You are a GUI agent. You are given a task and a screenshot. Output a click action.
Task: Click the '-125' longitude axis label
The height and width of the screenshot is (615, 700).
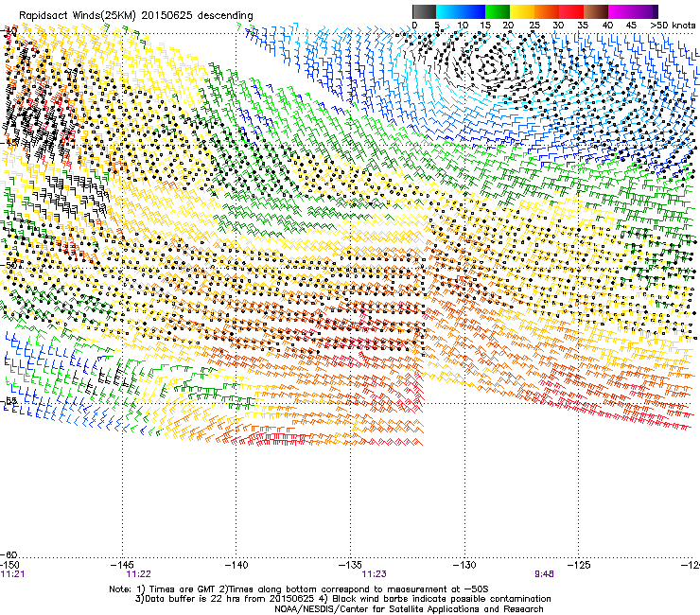tap(579, 565)
